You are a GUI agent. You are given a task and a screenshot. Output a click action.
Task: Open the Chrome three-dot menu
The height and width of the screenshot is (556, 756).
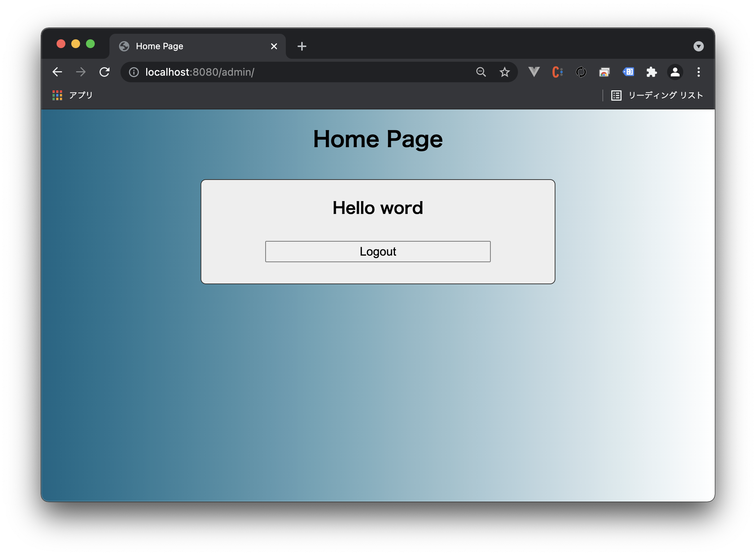tap(698, 72)
